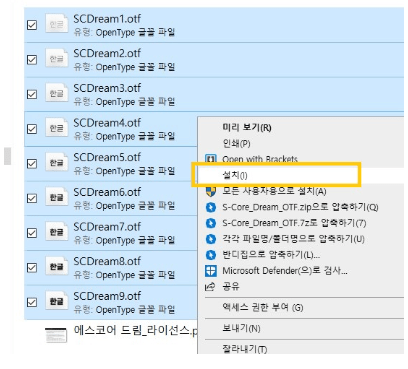The width and height of the screenshot is (408, 369).
Task: Choose 인쇄(P) from context menu
Action: pos(236,143)
